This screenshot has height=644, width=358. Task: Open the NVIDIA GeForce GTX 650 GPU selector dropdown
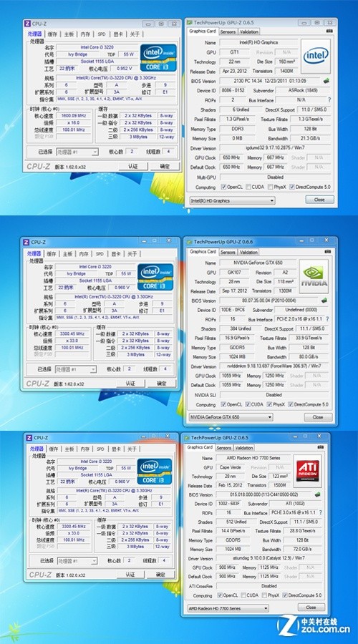pos(231,417)
